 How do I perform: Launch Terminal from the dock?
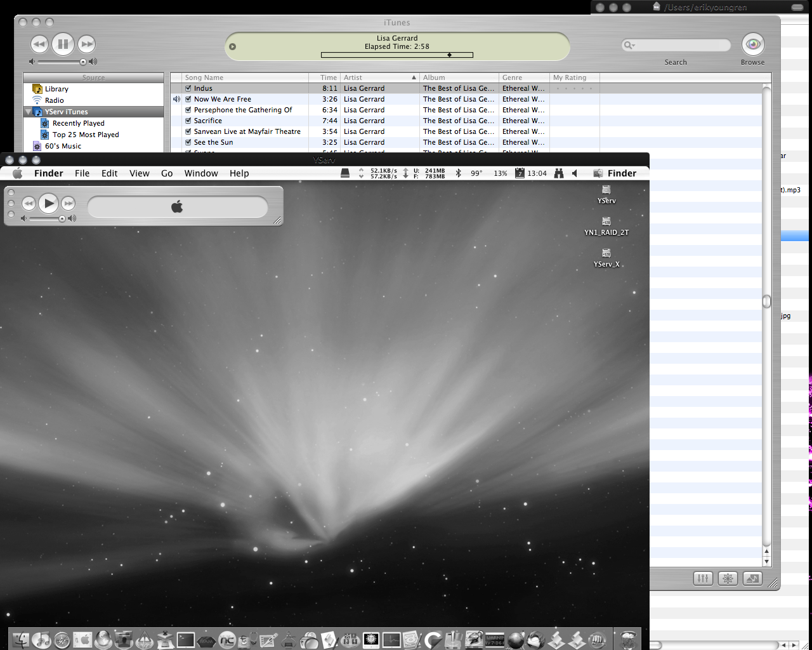click(186, 640)
